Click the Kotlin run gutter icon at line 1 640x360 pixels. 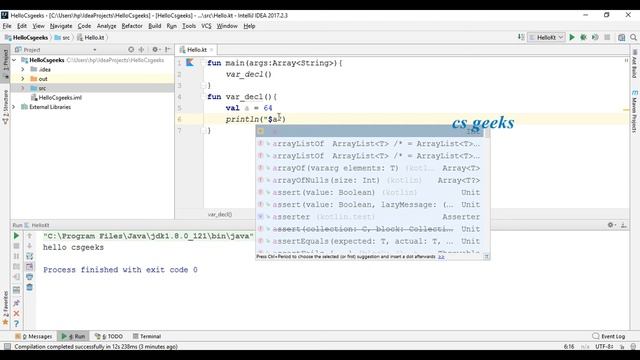[x=190, y=62]
